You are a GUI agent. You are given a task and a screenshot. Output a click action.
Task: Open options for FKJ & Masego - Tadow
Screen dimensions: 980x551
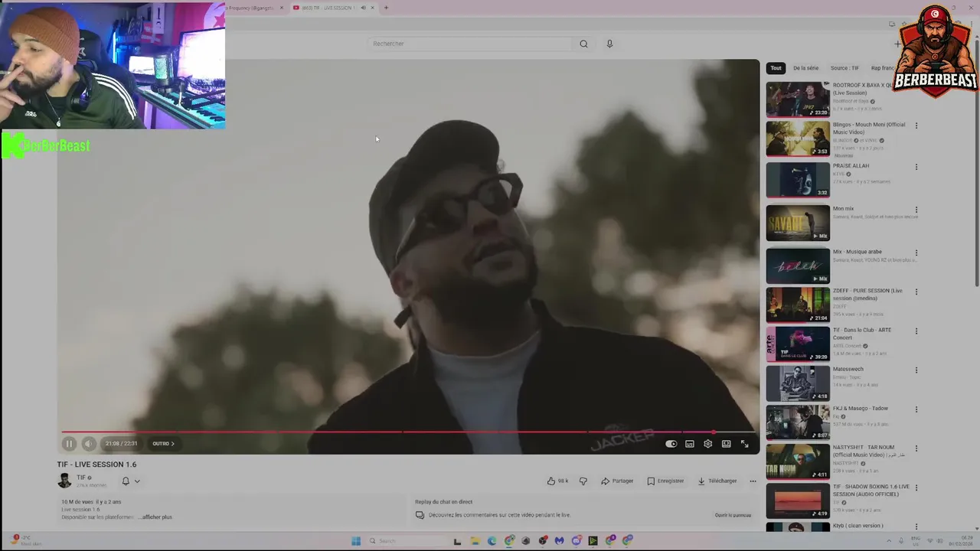coord(916,409)
